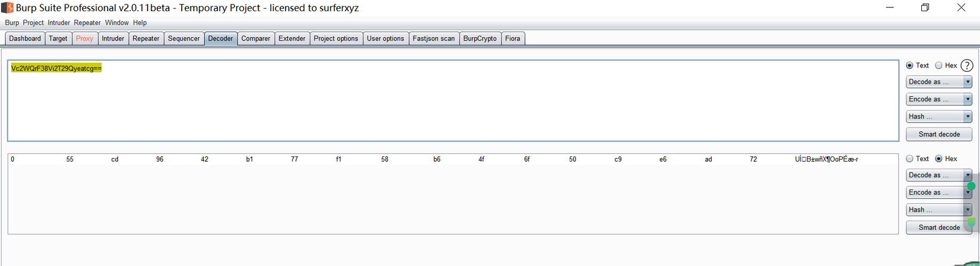Open the Project menu
Screen dimensions: 980x266
coord(33,23)
